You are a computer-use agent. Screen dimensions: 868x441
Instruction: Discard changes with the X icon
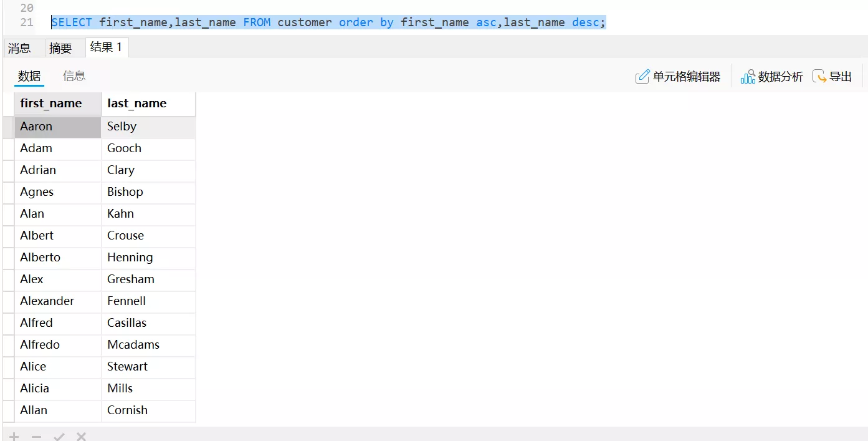(81, 436)
